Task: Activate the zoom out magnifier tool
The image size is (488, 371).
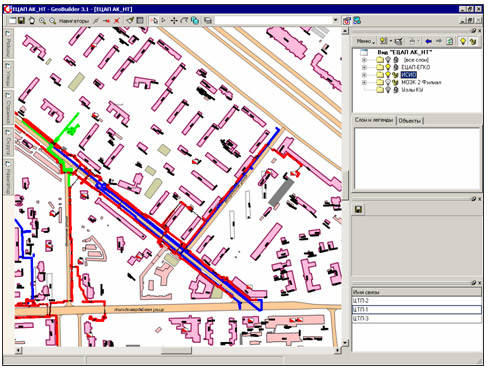Action: [52, 21]
